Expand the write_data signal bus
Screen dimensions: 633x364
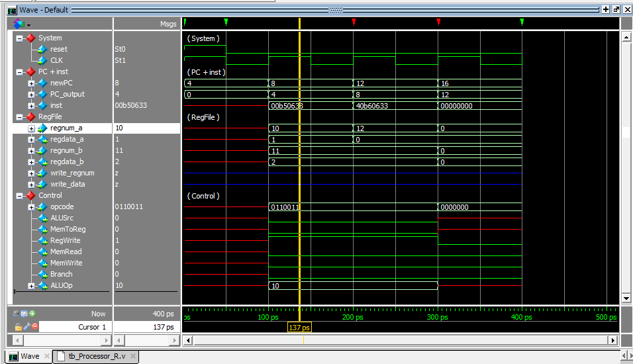pyautogui.click(x=31, y=185)
